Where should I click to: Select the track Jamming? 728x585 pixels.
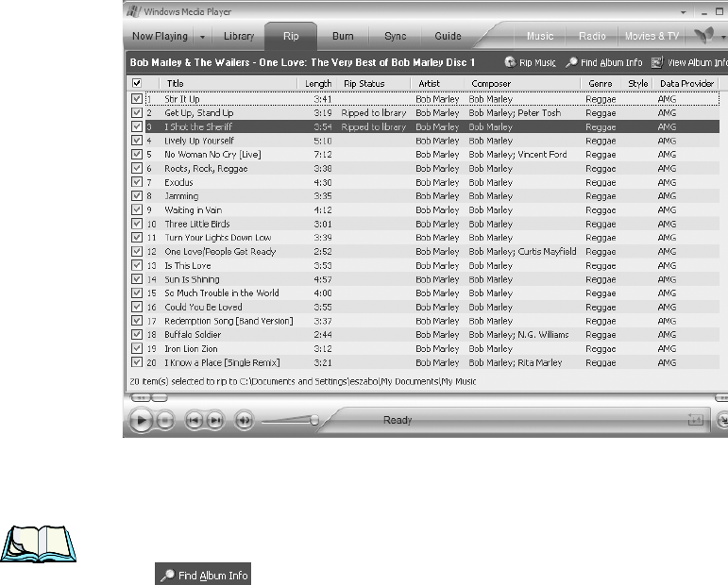181,195
